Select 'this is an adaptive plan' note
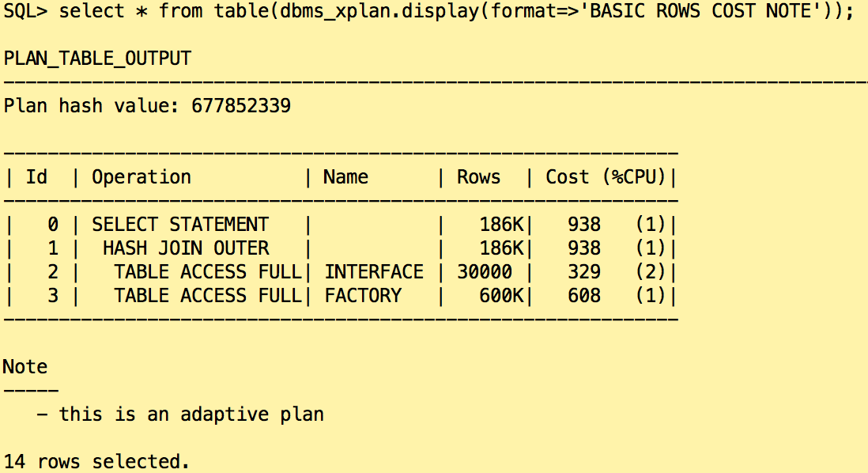 click(191, 414)
